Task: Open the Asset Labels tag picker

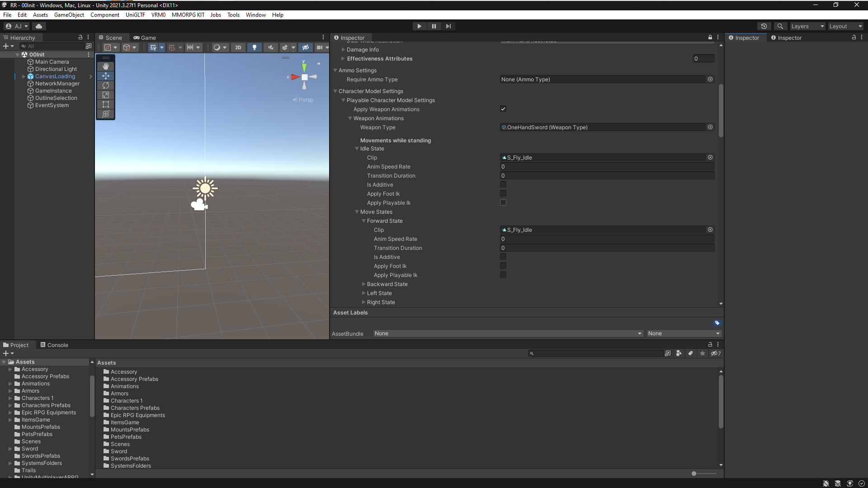Action: click(717, 323)
